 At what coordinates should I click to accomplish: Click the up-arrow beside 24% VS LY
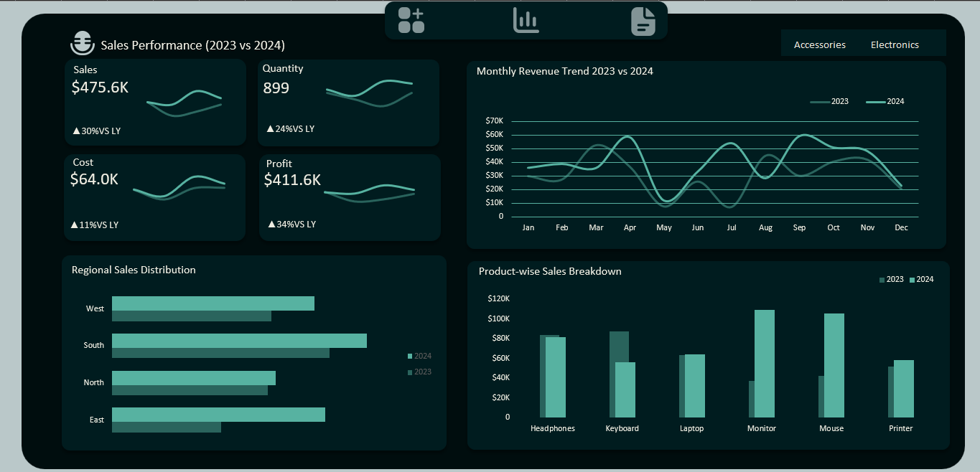click(270, 129)
